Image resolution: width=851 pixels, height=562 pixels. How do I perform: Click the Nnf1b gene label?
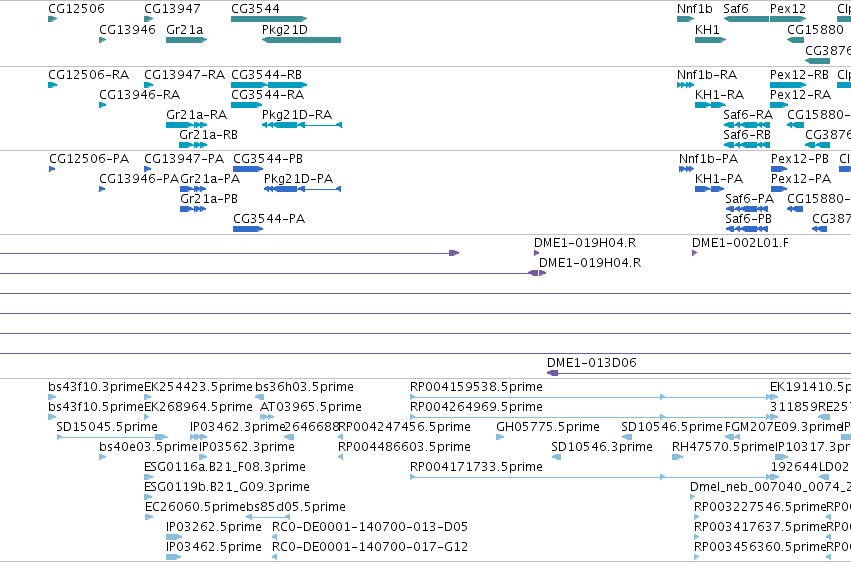coord(695,9)
